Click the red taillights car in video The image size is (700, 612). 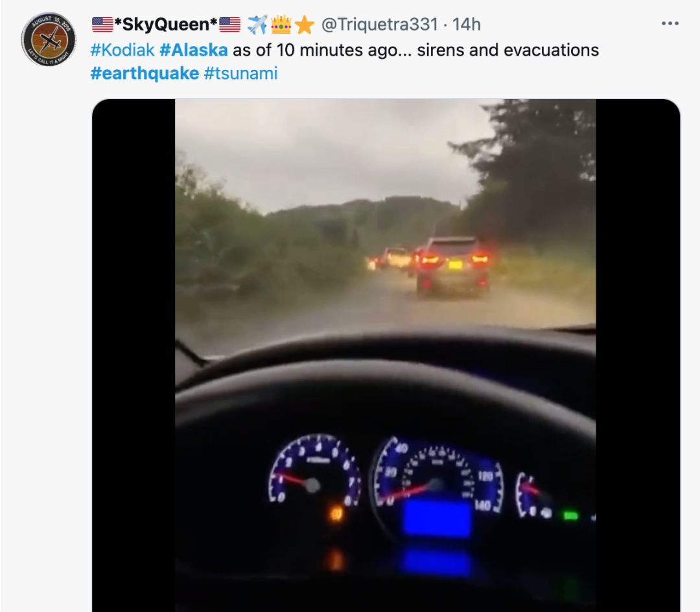pyautogui.click(x=452, y=267)
